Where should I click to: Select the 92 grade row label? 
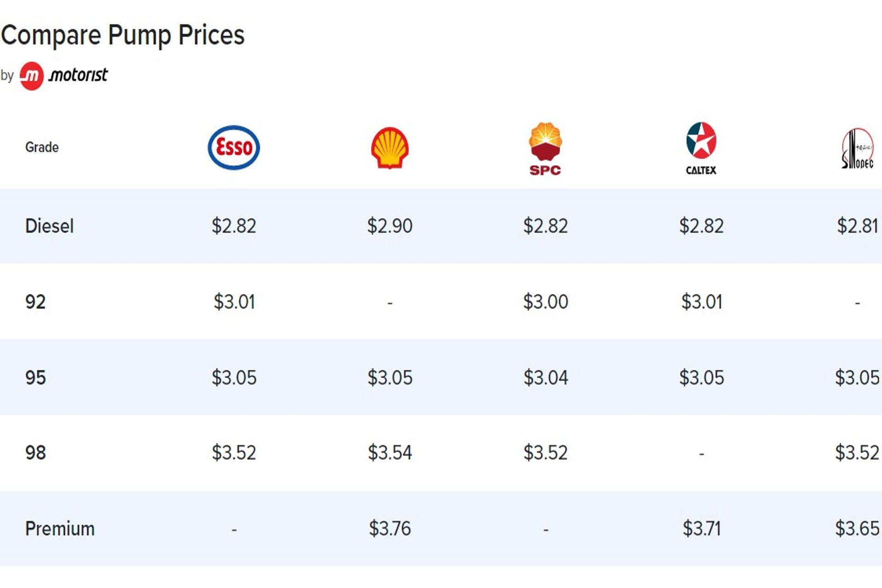pos(35,302)
